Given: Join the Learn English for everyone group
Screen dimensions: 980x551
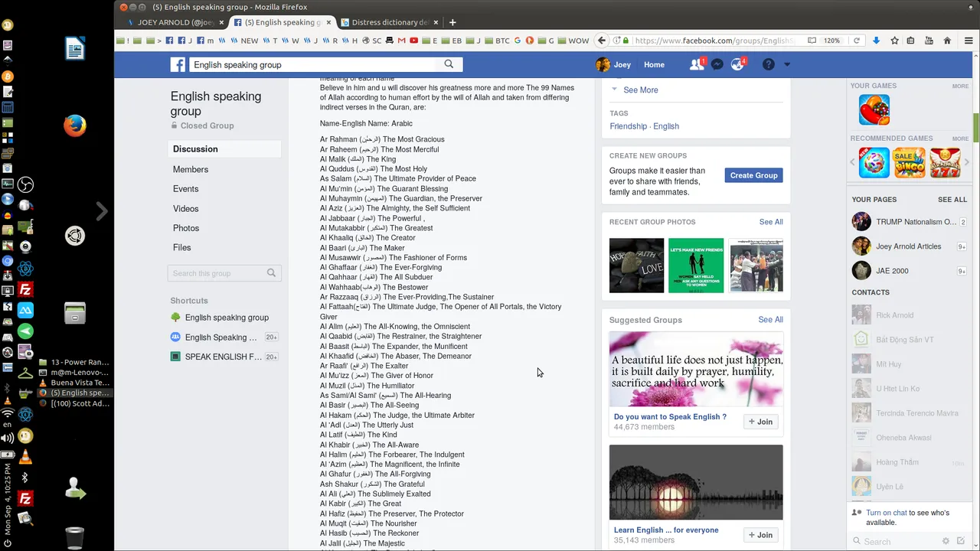Looking at the screenshot, I should pyautogui.click(x=760, y=535).
